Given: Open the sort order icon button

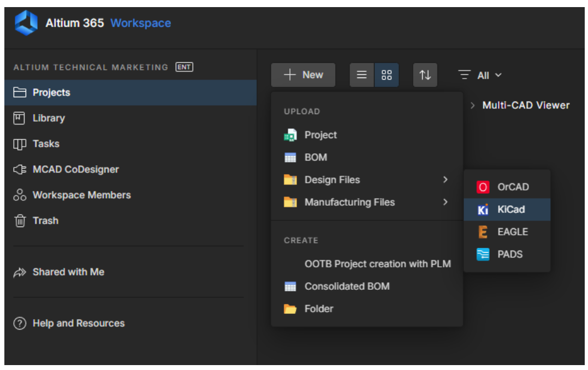Looking at the screenshot, I should point(425,75).
